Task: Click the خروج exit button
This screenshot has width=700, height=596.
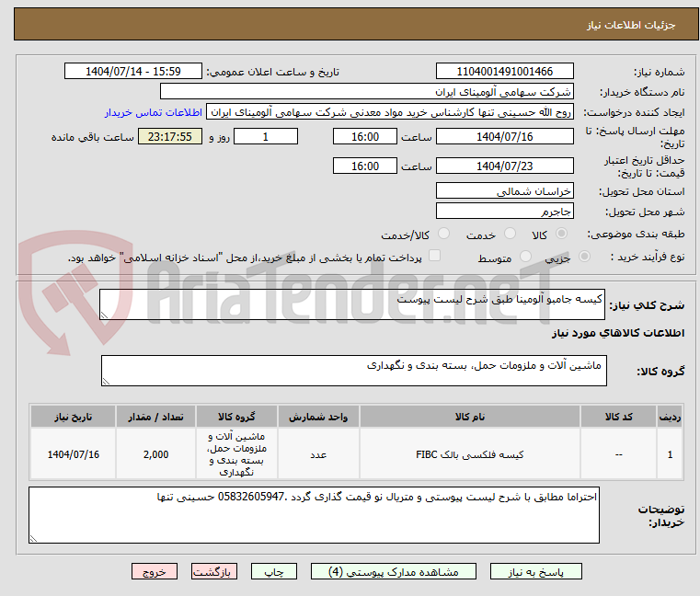Action: [154, 571]
